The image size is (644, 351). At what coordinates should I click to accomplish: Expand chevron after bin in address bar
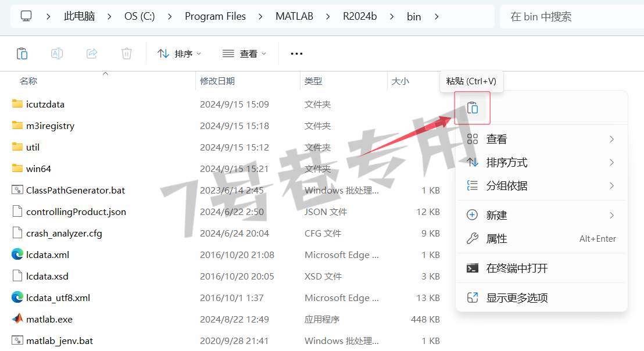[437, 16]
